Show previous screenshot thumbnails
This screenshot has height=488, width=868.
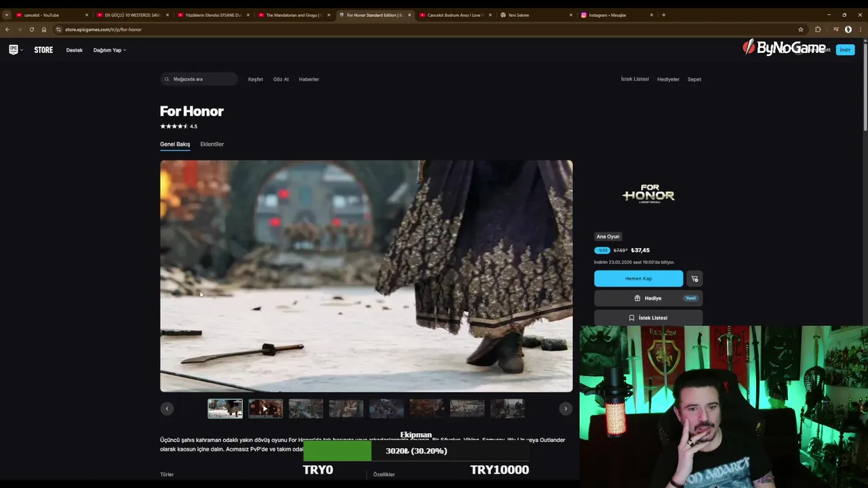[167, 408]
